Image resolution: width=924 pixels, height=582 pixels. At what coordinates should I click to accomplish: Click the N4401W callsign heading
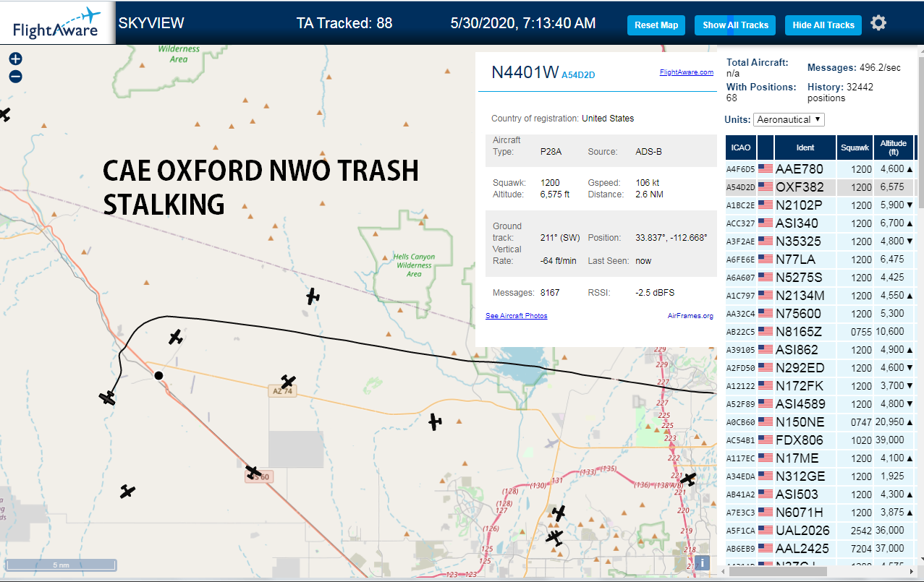tap(525, 72)
